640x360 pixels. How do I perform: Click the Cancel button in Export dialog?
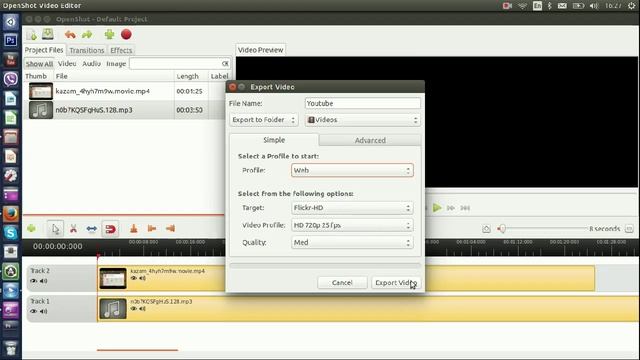tap(342, 282)
